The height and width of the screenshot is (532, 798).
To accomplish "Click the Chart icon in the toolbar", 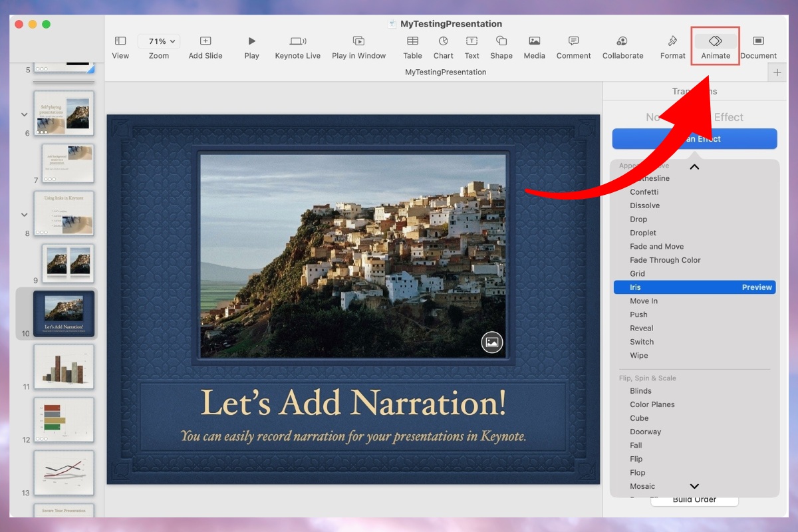I will (x=443, y=41).
